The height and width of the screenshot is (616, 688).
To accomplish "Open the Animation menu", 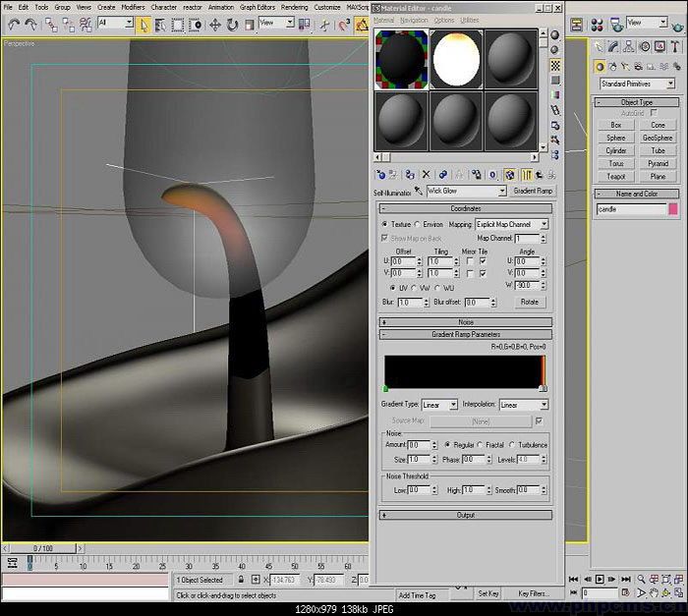I will [221, 7].
